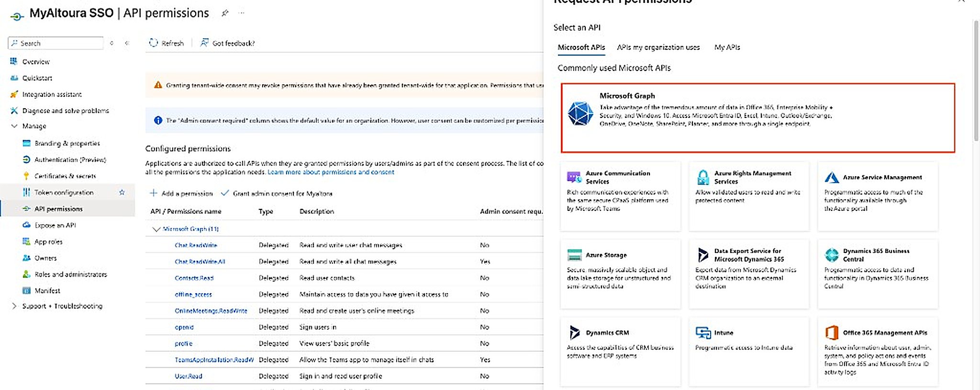
Task: Open offline_access permission link
Action: tap(193, 294)
